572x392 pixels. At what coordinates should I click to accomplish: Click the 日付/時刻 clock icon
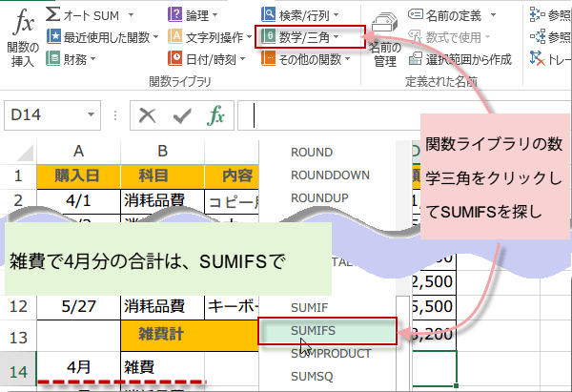tap(174, 58)
